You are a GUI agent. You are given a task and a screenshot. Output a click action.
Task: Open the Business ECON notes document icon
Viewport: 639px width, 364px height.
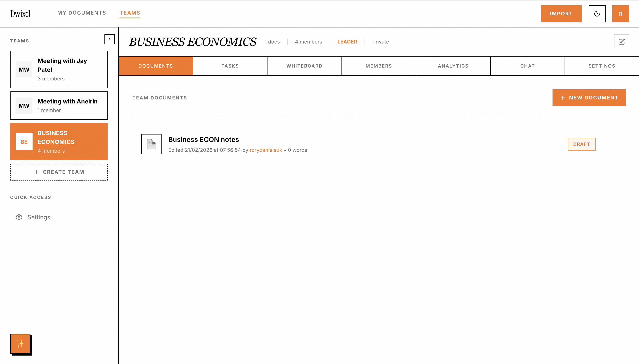pyautogui.click(x=151, y=144)
